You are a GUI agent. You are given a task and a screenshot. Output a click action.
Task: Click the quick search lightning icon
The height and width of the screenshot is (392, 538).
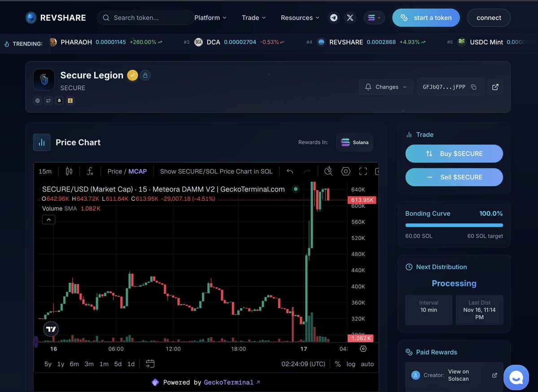tap(328, 171)
